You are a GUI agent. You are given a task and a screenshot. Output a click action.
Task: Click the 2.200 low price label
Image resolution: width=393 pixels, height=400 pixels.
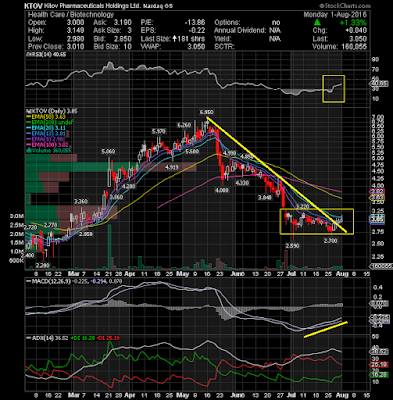click(x=42, y=265)
